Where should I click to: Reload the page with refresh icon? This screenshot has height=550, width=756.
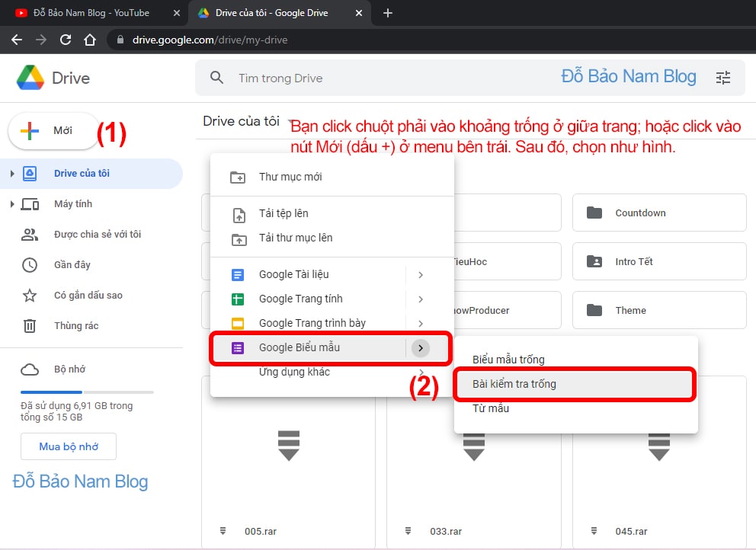[x=66, y=40]
